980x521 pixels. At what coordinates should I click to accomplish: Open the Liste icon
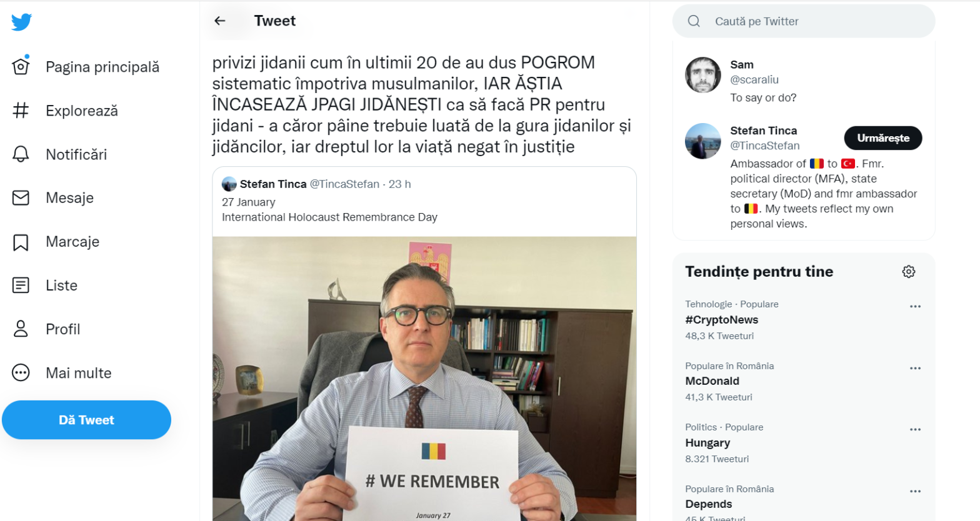coord(21,285)
